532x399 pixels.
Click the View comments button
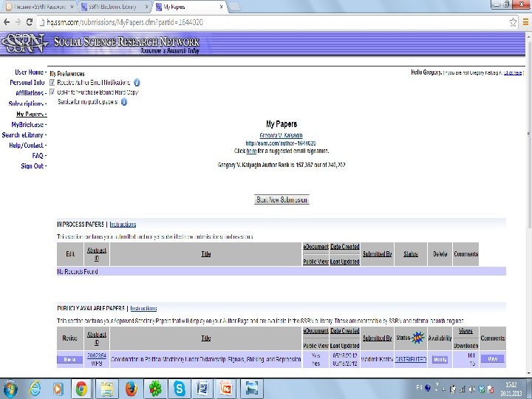492,359
